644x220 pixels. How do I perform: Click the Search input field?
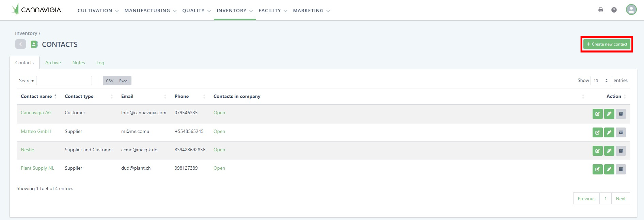(x=64, y=81)
